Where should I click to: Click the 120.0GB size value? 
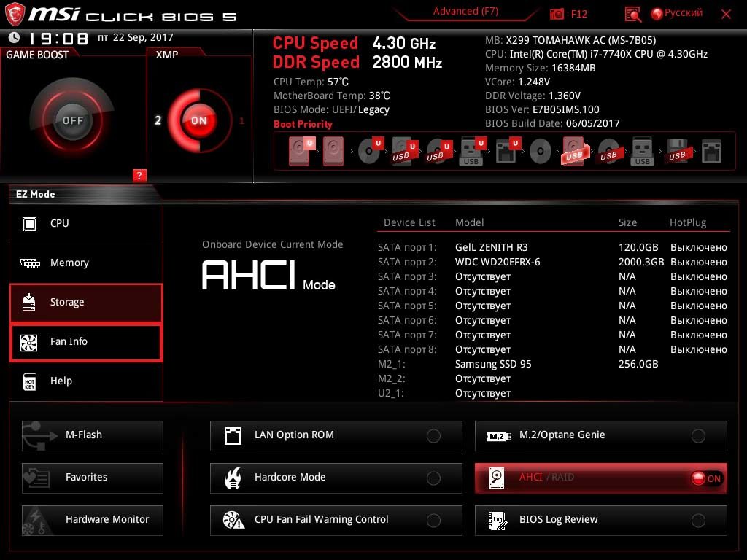pyautogui.click(x=638, y=247)
